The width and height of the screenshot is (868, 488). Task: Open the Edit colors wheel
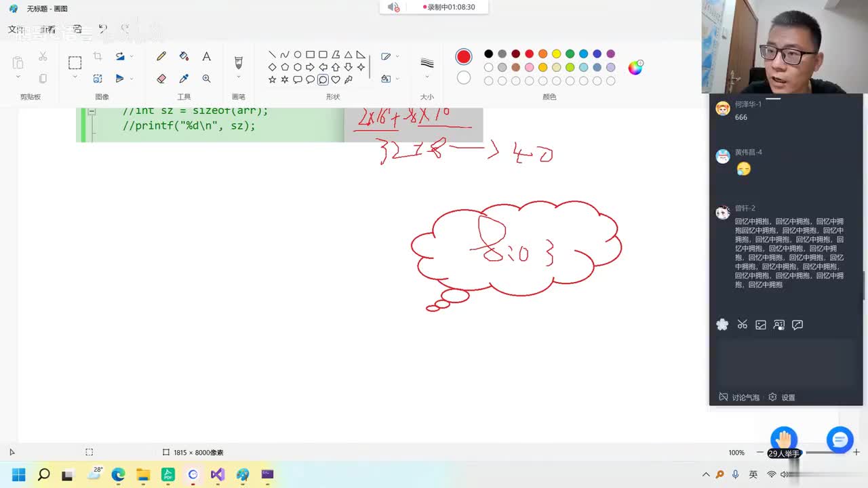coord(635,67)
